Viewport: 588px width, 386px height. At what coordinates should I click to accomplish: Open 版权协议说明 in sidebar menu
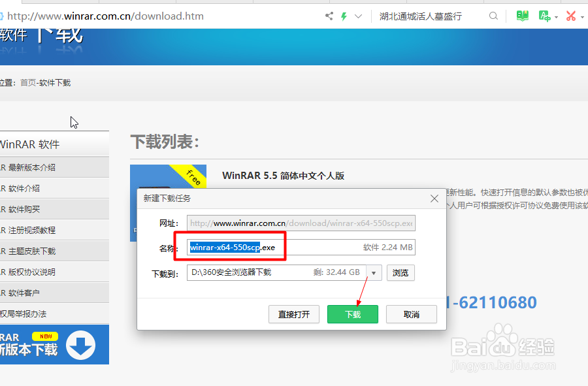pyautogui.click(x=54, y=272)
